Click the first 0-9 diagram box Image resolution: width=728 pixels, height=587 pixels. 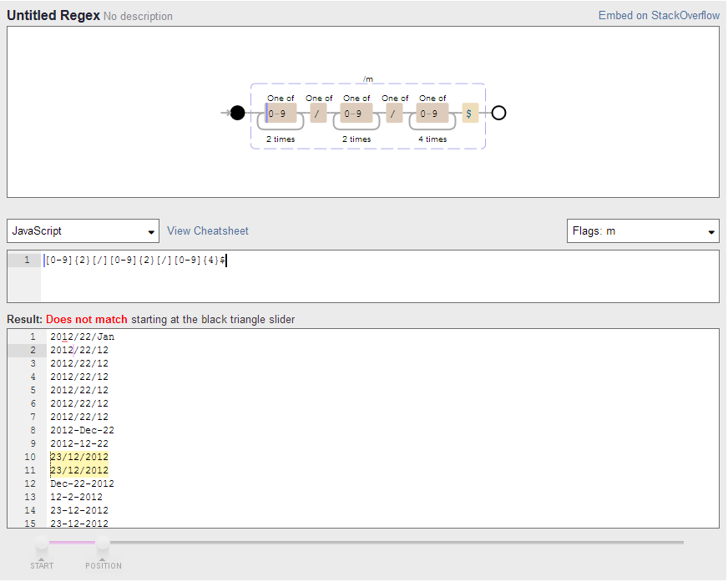coord(281,114)
